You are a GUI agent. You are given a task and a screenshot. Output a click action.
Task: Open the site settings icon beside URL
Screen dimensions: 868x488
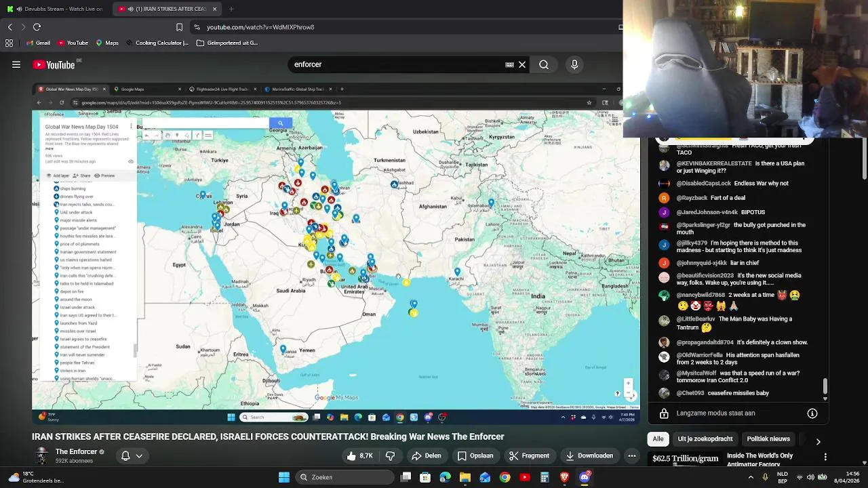coord(197,27)
